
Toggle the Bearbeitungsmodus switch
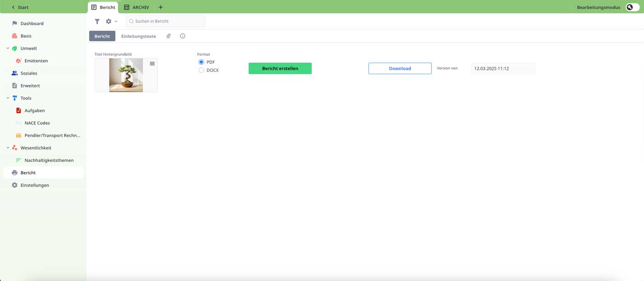[631, 7]
